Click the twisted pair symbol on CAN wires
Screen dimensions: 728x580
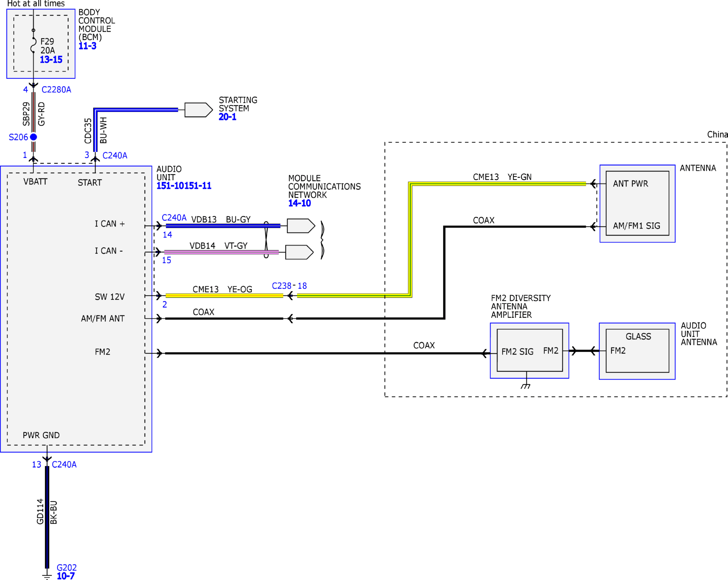[x=266, y=239]
